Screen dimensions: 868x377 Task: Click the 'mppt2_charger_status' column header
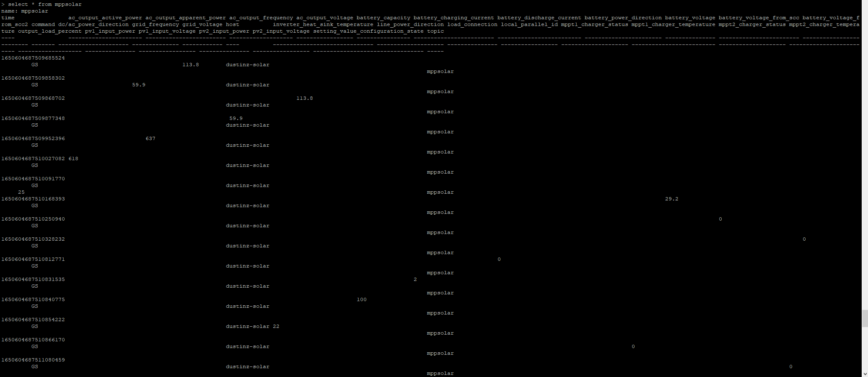[752, 24]
